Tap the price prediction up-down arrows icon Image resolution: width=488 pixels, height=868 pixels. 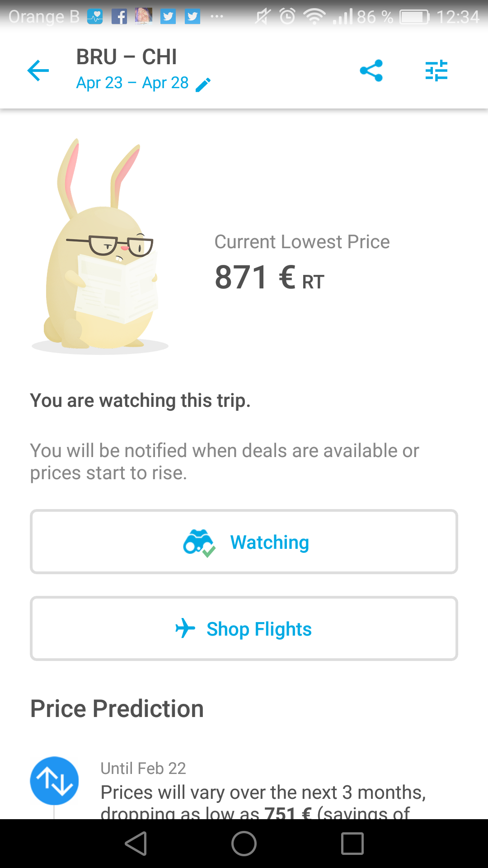coord(54,781)
